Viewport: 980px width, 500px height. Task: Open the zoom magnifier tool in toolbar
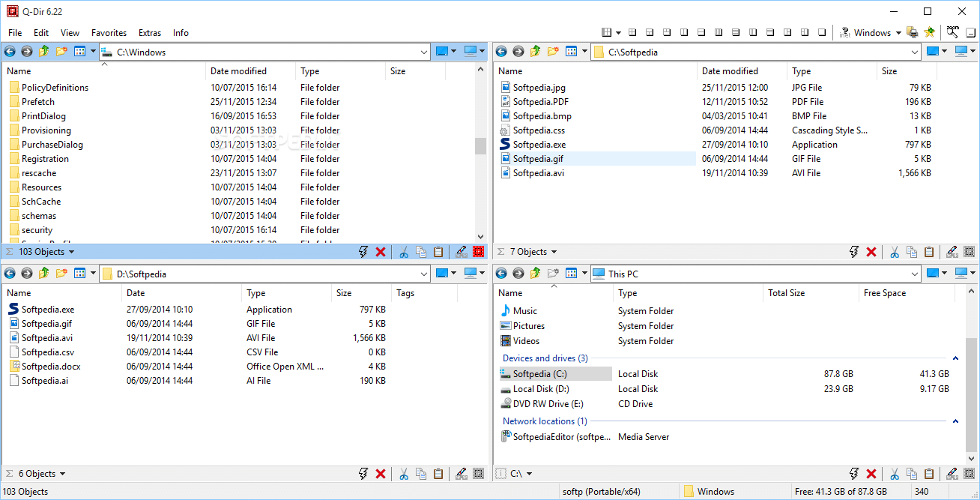pos(953,32)
